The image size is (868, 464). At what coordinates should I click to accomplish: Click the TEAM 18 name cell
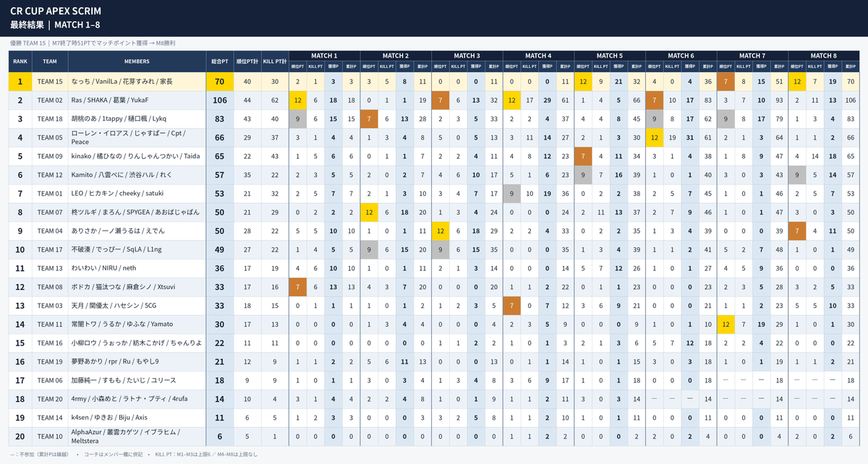coord(50,119)
